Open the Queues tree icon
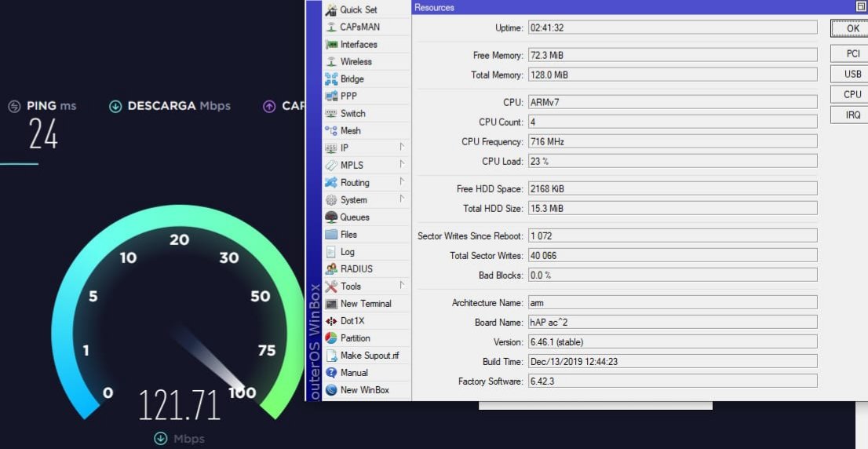 [331, 217]
